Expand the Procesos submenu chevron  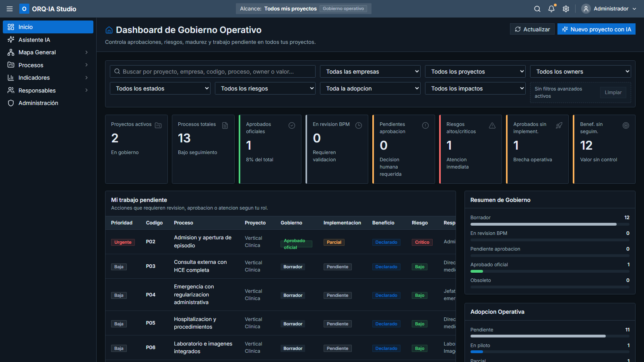pos(87,65)
